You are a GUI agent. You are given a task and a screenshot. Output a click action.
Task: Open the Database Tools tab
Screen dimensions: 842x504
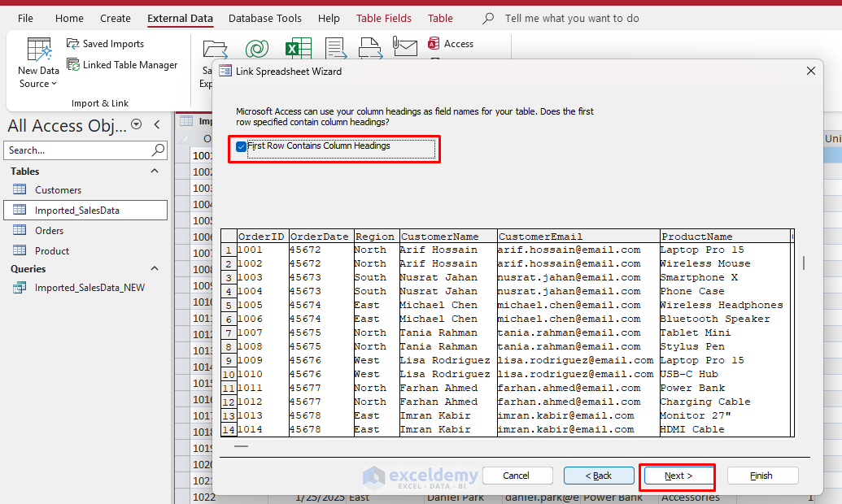264,18
